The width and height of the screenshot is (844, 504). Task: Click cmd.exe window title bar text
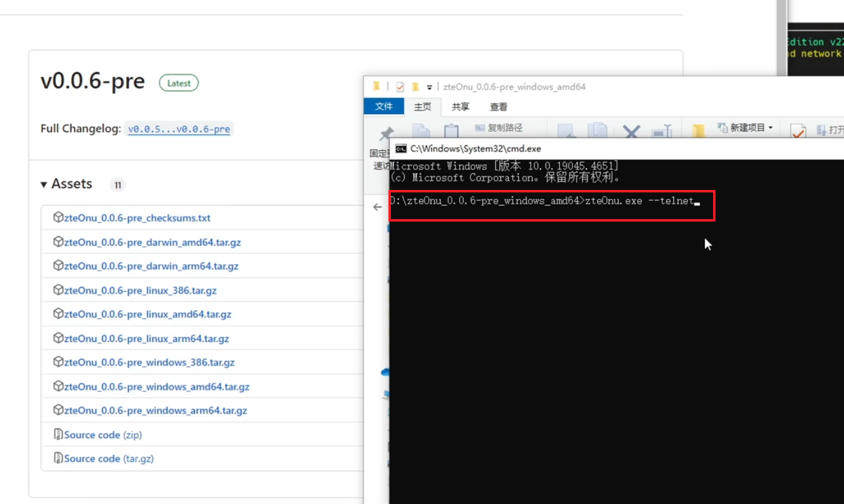tap(476, 148)
